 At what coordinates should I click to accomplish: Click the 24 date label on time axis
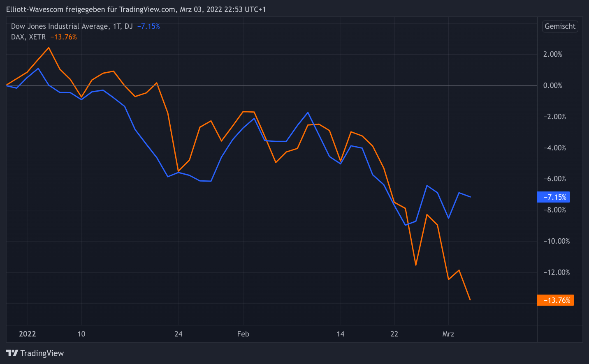[179, 334]
